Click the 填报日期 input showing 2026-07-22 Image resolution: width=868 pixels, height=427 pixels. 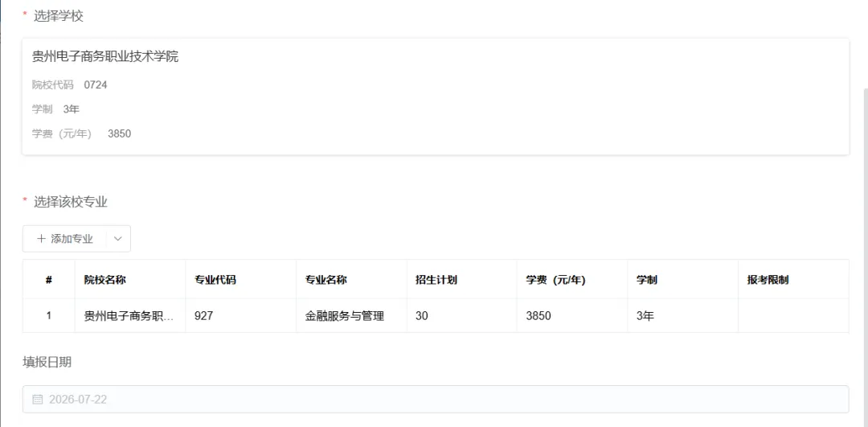tap(435, 400)
